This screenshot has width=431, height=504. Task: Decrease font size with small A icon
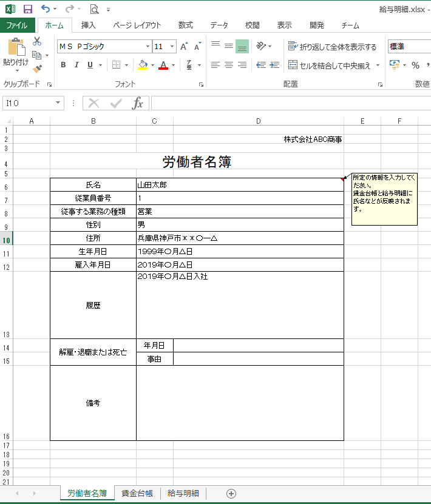click(197, 47)
